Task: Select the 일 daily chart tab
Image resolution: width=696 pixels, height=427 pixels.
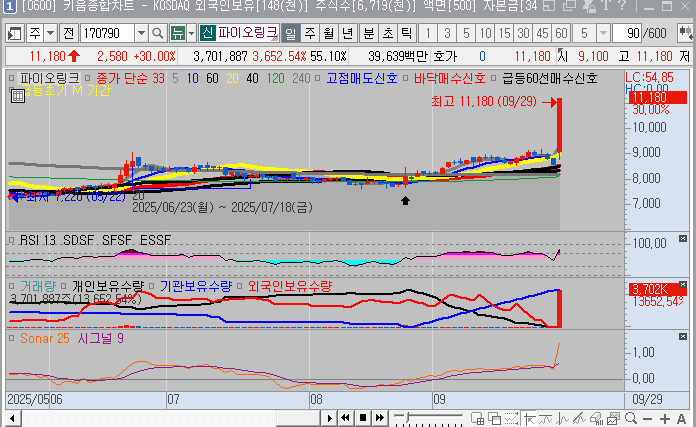Action: point(290,33)
